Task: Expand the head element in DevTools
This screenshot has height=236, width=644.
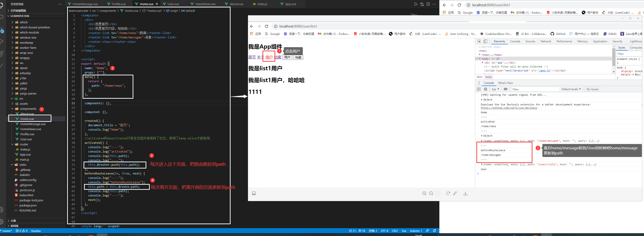Action: pyautogui.click(x=480, y=55)
